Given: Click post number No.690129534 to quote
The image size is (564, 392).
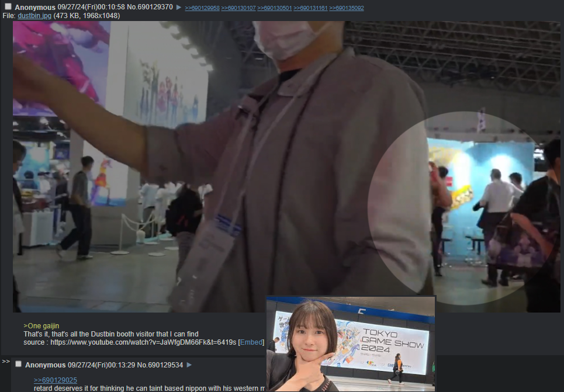Looking at the screenshot, I should point(160,365).
